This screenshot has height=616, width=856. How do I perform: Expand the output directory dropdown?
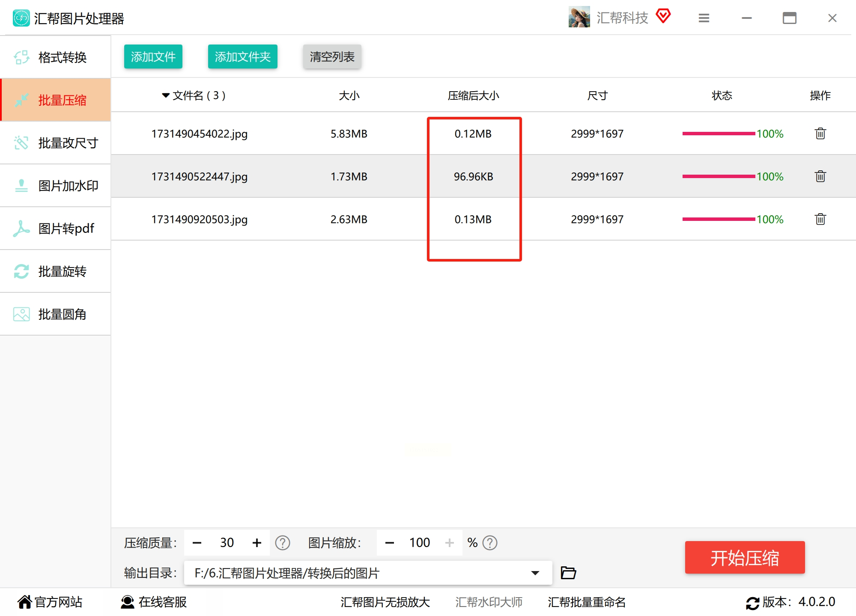[x=535, y=573]
